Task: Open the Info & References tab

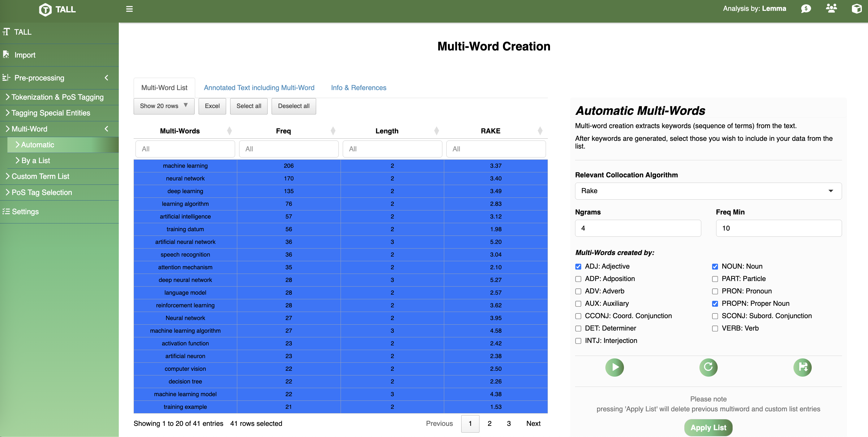Action: coord(359,88)
